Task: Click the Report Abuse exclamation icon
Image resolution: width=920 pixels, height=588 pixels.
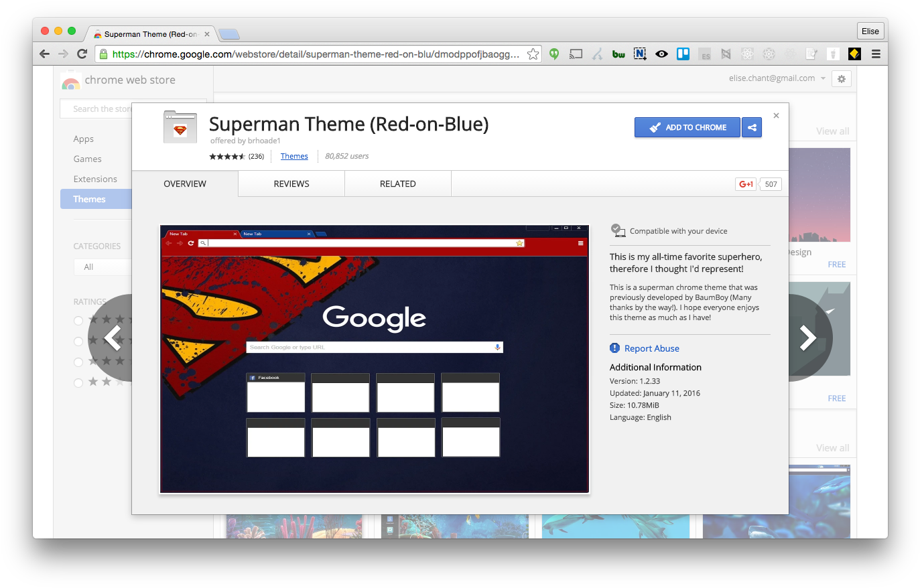Action: coord(614,348)
